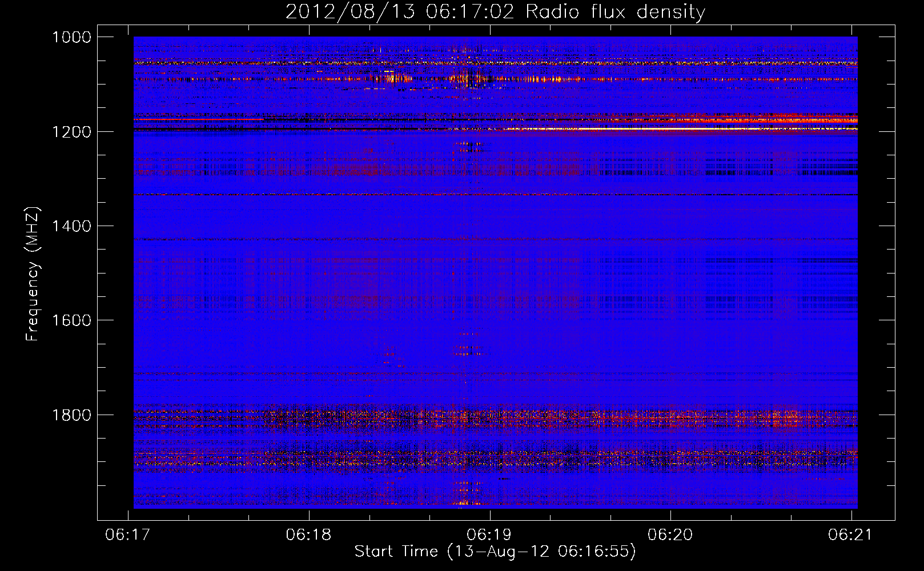
Task: Select the 1000 frequency tick label
Action: point(71,37)
